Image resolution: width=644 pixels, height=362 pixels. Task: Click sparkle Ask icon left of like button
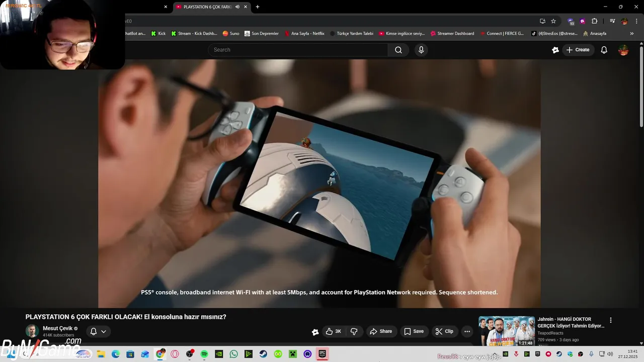tap(315, 332)
